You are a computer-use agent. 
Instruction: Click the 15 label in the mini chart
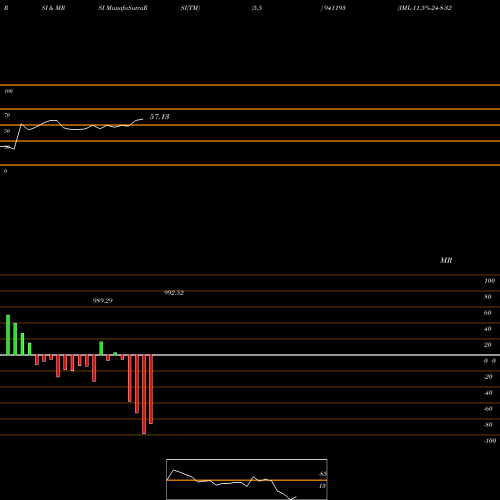coord(322,486)
